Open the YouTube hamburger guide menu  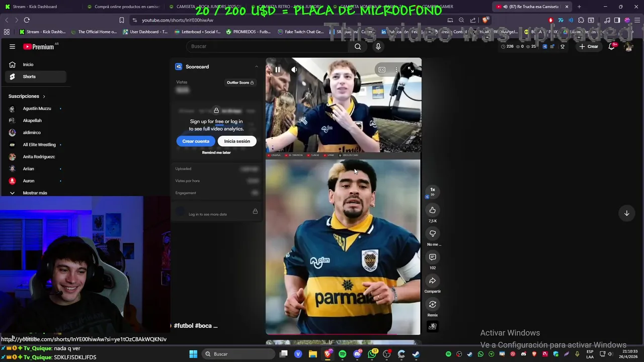tap(12, 46)
